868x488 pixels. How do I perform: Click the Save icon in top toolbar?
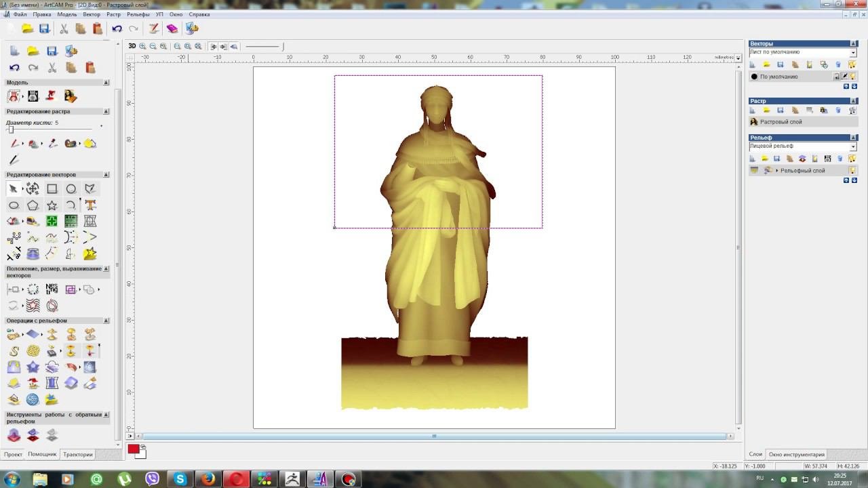(x=44, y=28)
